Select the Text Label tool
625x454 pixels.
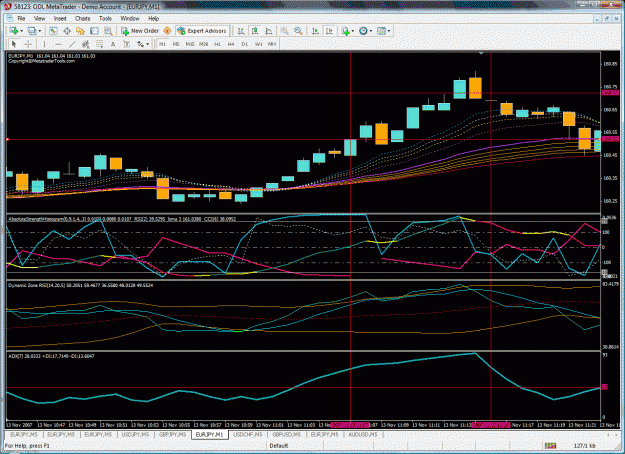[126, 44]
